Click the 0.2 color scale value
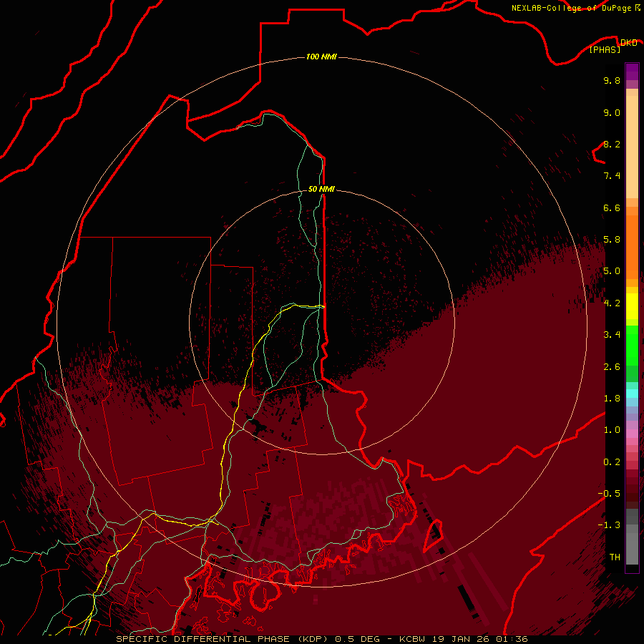Screen dimensions: 644x644 [612, 462]
